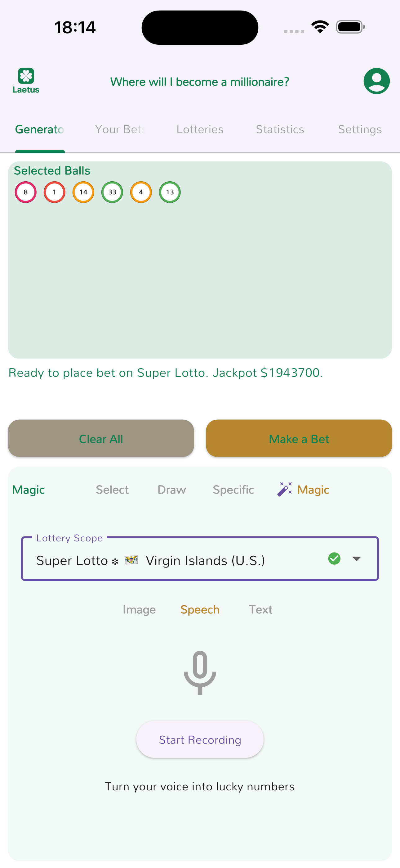This screenshot has width=400, height=868.
Task: Switch to the Your Bets tab
Action: (x=120, y=129)
